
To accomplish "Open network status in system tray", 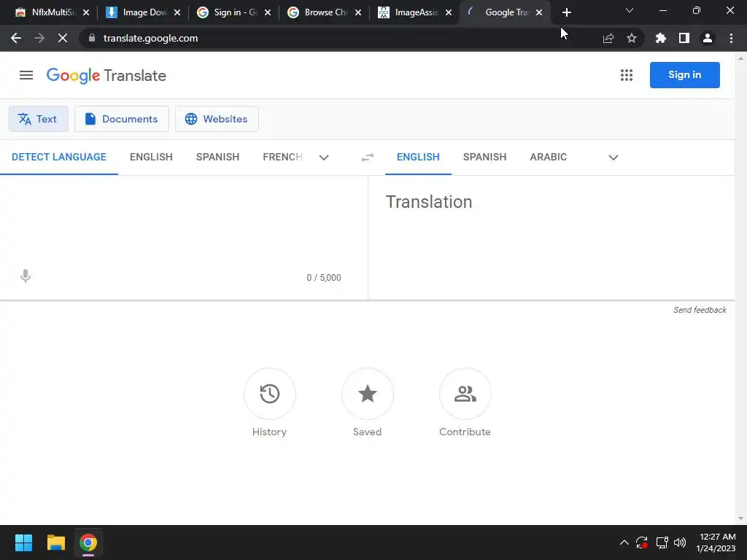I will pyautogui.click(x=662, y=542).
